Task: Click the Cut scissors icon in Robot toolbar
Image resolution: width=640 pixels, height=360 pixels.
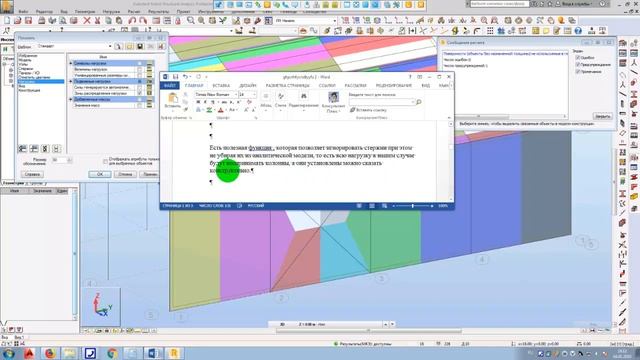Action: pos(98,20)
